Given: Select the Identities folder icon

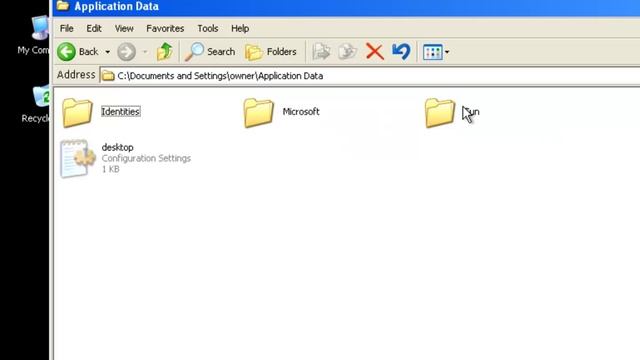Looking at the screenshot, I should pyautogui.click(x=77, y=113).
